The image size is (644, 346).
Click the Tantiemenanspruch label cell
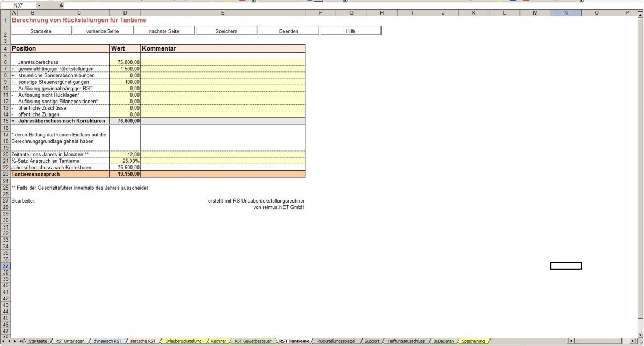click(60, 174)
